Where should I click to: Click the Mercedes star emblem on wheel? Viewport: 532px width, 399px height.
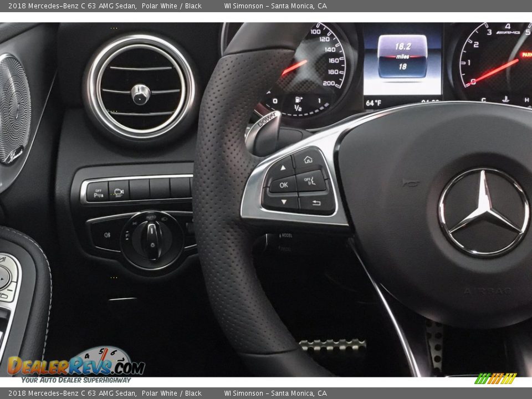click(484, 212)
